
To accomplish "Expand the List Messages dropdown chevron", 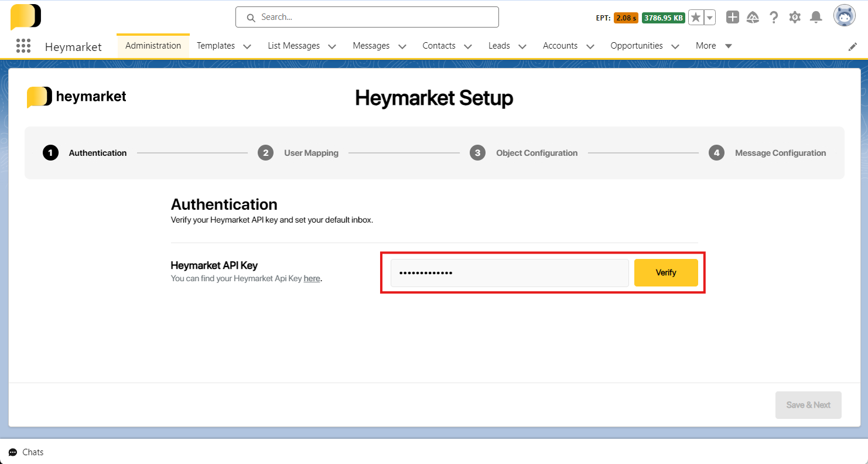I will [x=332, y=46].
